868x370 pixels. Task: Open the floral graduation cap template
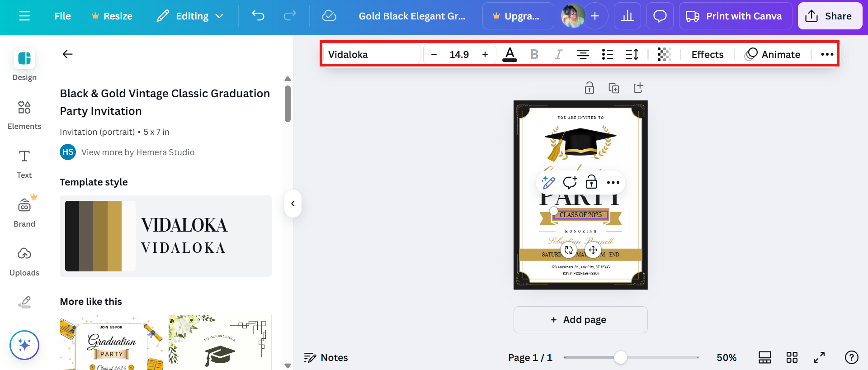(x=220, y=342)
